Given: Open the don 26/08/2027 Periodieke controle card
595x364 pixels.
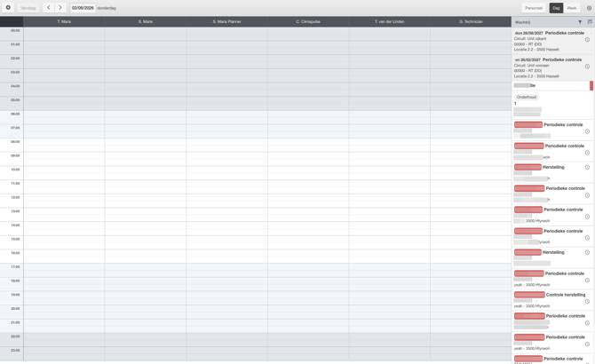Looking at the screenshot, I should click(x=552, y=41).
